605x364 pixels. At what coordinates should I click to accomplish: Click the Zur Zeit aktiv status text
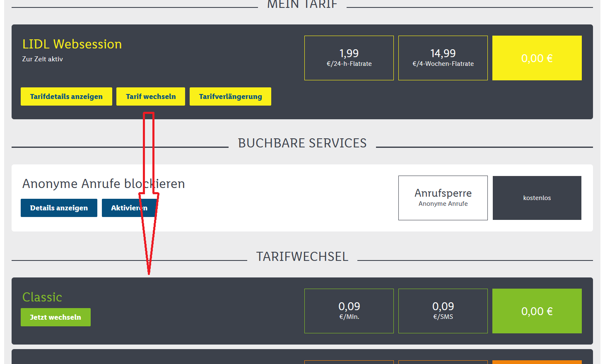click(x=43, y=59)
